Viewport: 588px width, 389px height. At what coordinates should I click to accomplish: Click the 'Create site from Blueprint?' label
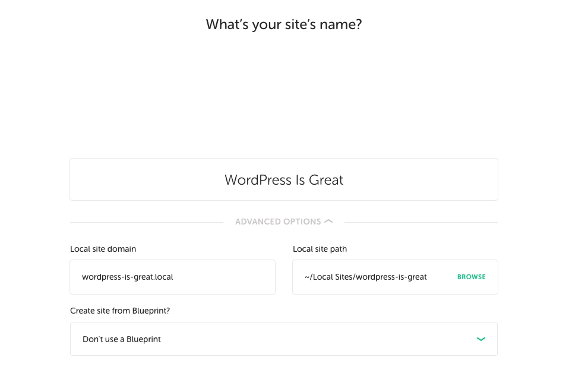point(120,311)
